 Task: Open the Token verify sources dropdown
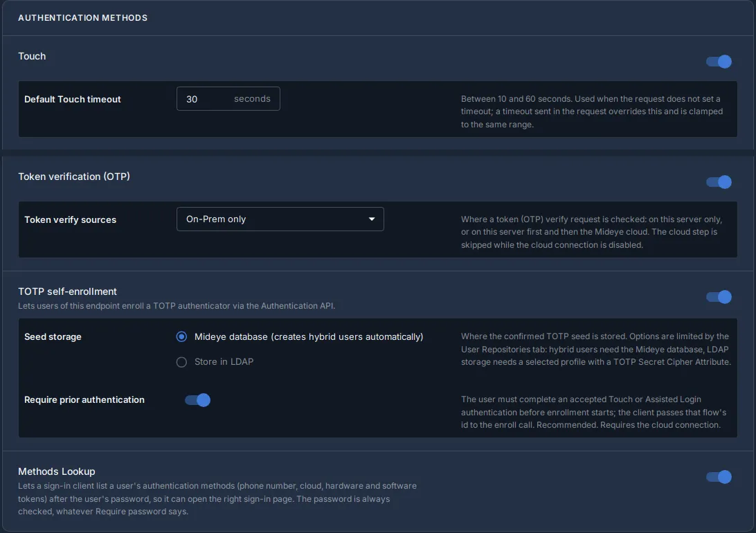tap(280, 219)
